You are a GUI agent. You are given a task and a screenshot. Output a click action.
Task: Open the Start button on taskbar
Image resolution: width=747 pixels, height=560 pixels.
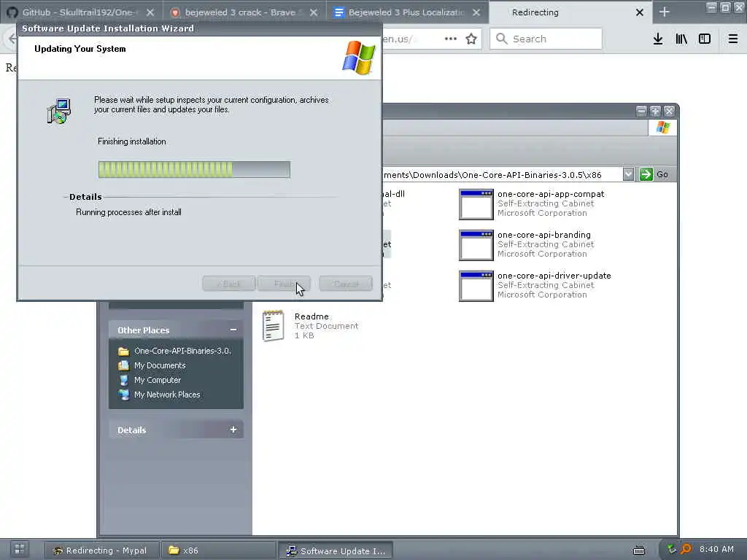[x=20, y=549]
